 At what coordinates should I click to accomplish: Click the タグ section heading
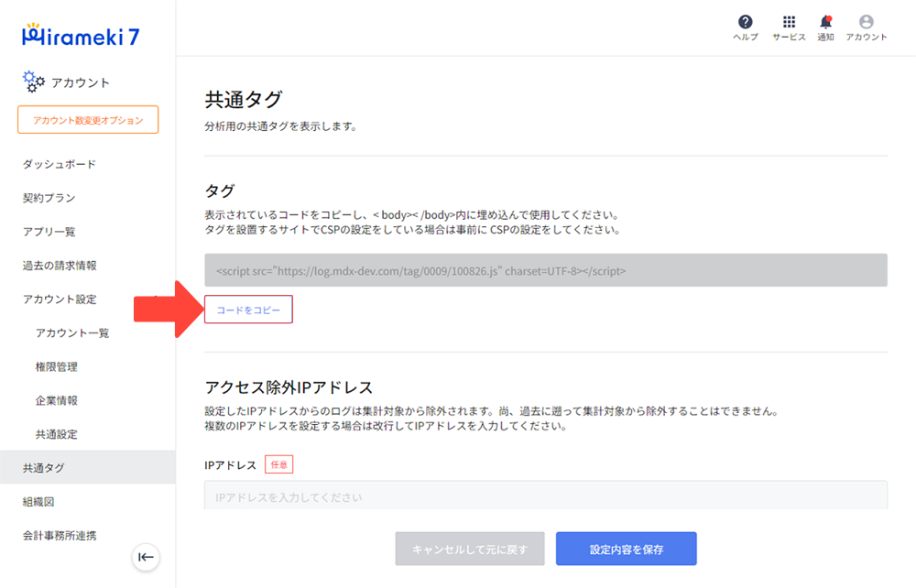point(220,191)
